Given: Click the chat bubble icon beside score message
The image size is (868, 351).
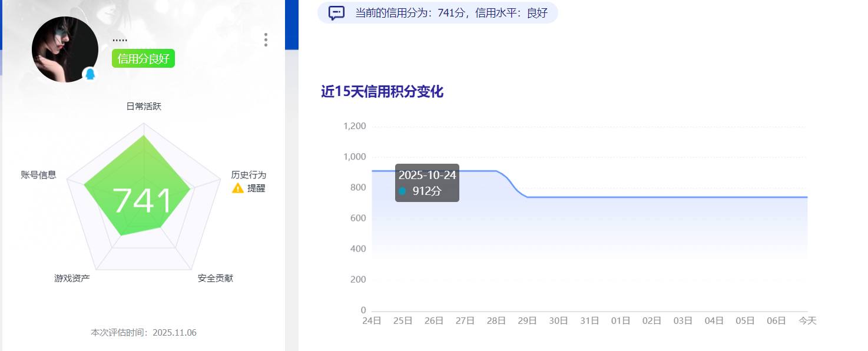Looking at the screenshot, I should (336, 13).
